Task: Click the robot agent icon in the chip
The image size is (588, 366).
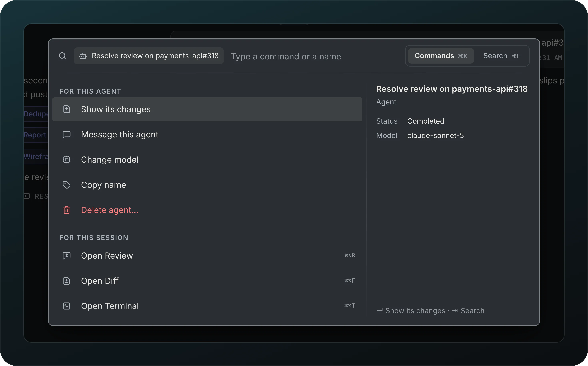Action: point(83,56)
